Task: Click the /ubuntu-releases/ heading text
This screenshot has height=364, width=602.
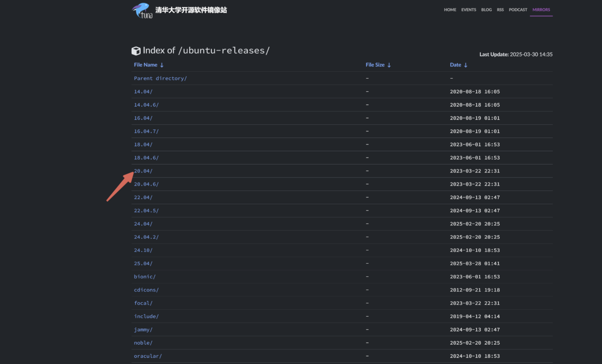Action: (224, 51)
